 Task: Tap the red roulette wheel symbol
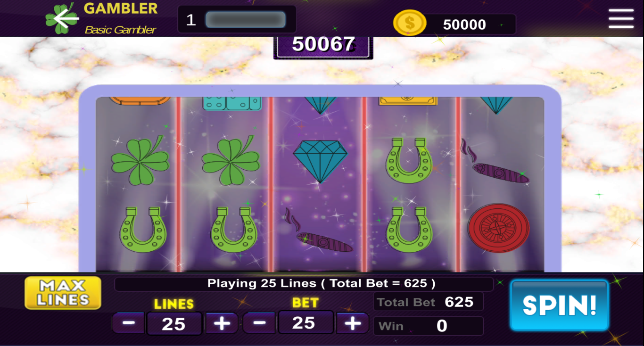tap(499, 228)
